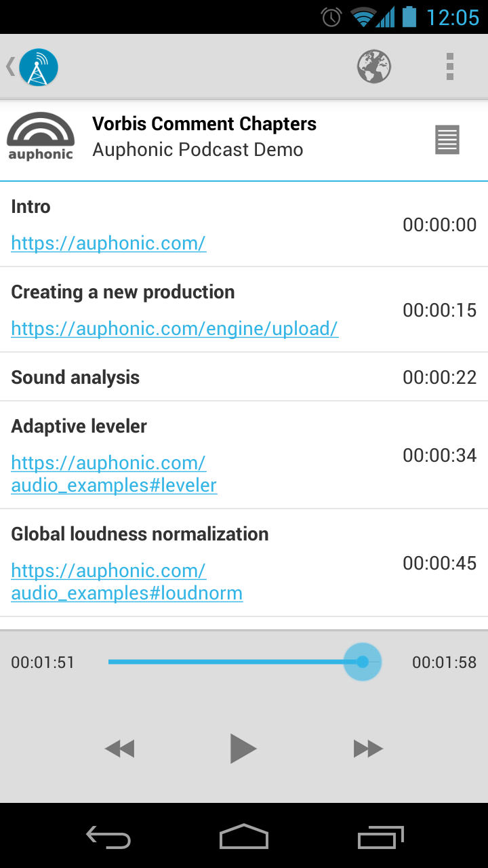This screenshot has width=488, height=868.
Task: Select the Creating a new production chapter
Action: point(244,310)
